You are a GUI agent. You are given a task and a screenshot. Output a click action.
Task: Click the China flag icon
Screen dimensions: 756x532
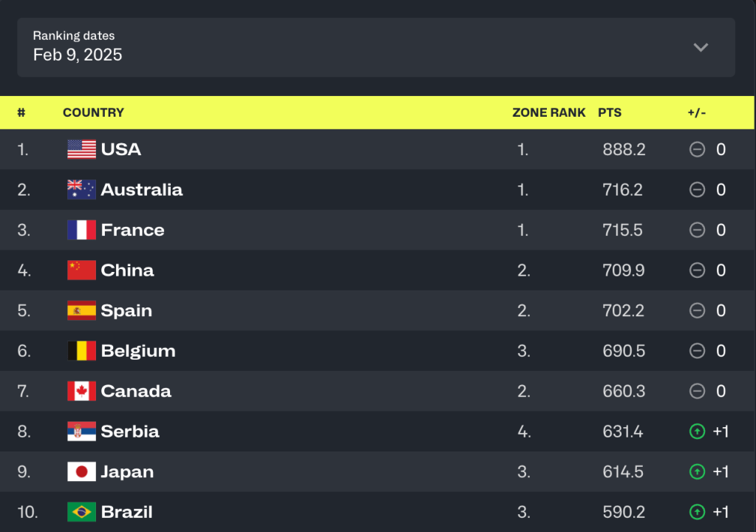coord(81,270)
